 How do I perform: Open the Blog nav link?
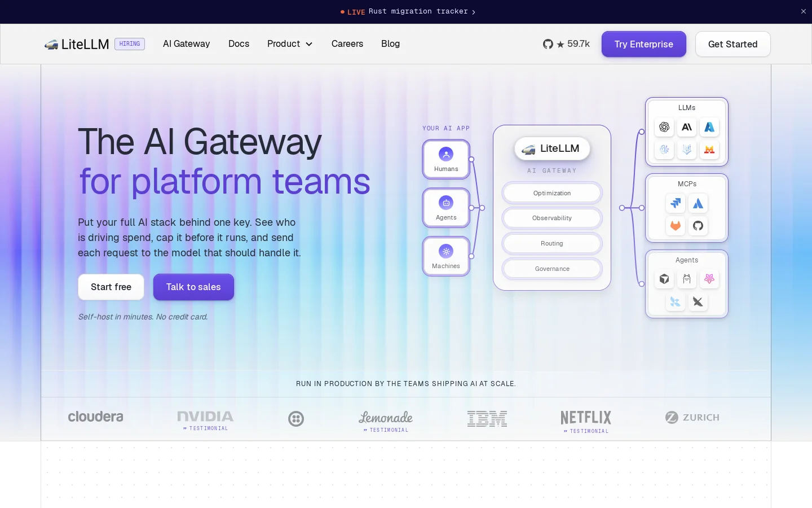[x=390, y=44]
